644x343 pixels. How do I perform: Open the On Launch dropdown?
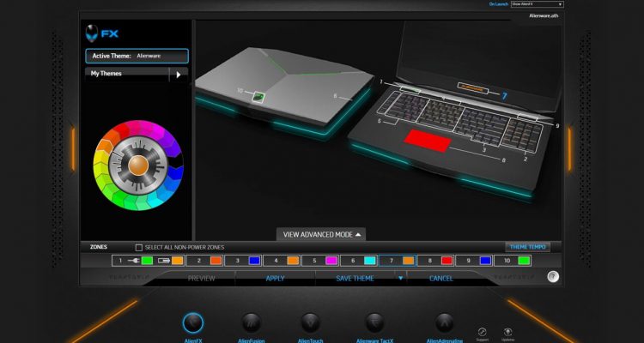point(538,4)
